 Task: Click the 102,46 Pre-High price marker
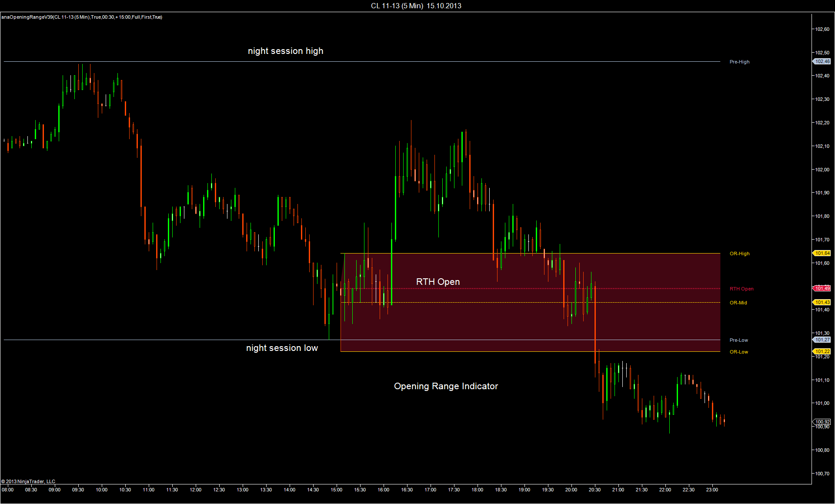822,62
